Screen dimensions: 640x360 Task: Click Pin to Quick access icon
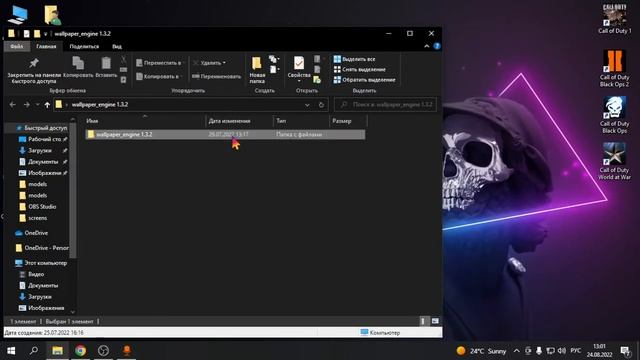[x=34, y=63]
